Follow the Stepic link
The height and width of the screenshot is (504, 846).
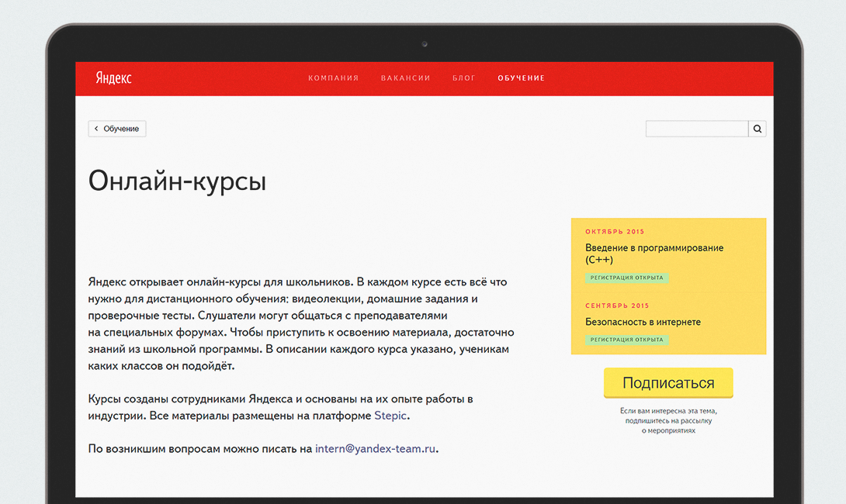[390, 416]
